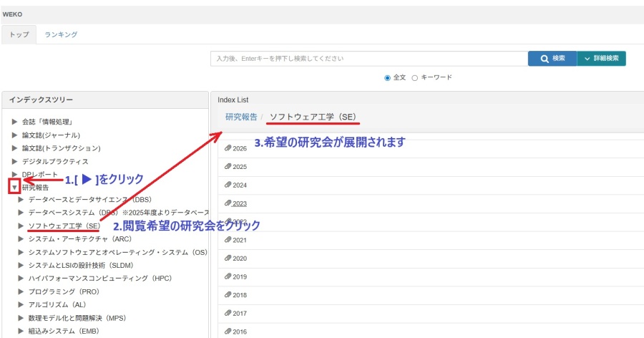Open デジタルプラクティス index
The image size is (644, 338).
[x=55, y=161]
